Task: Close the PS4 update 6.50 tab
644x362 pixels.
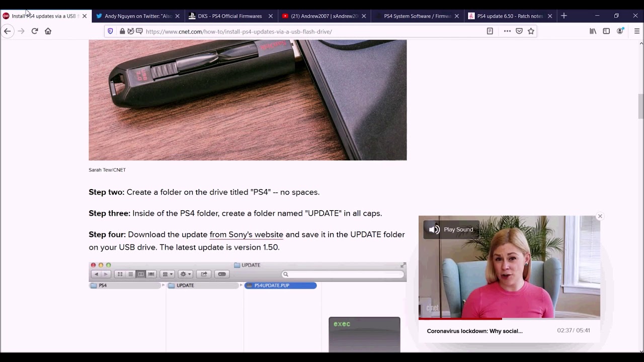Action: [550, 16]
